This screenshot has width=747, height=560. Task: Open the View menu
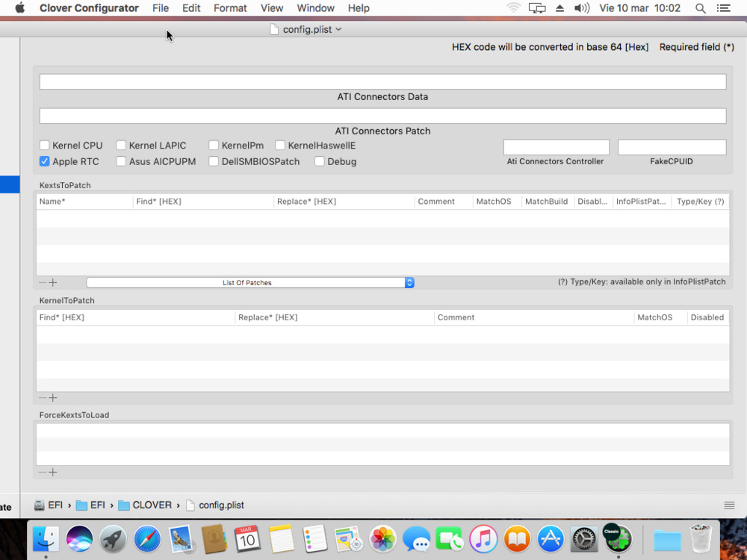tap(272, 8)
